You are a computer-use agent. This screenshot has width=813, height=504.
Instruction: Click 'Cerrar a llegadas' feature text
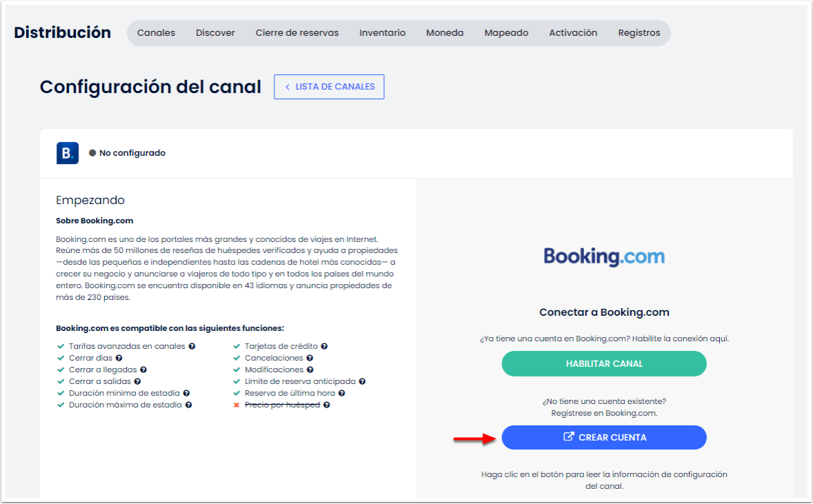pos(103,370)
